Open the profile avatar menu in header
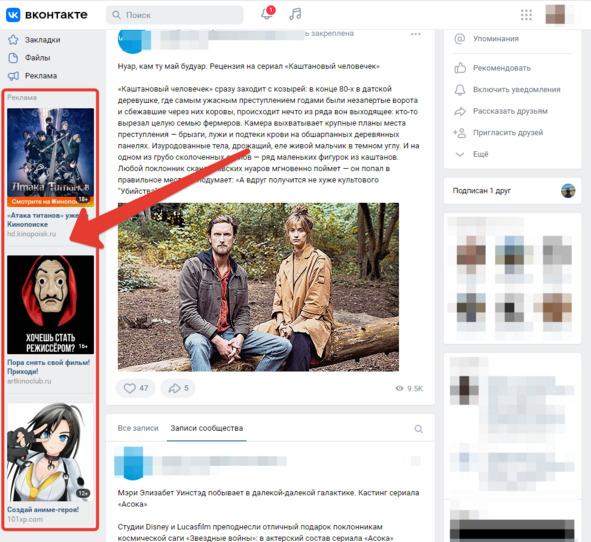 pos(555,15)
